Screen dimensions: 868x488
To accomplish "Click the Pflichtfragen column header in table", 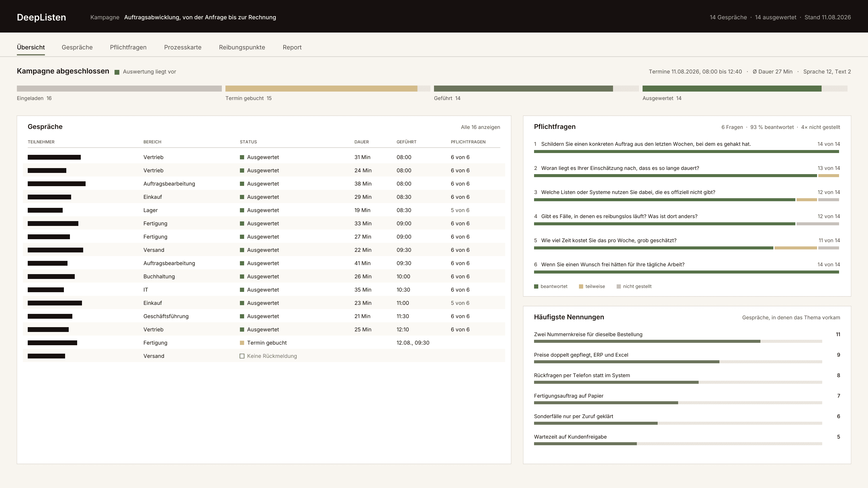I will pyautogui.click(x=468, y=142).
